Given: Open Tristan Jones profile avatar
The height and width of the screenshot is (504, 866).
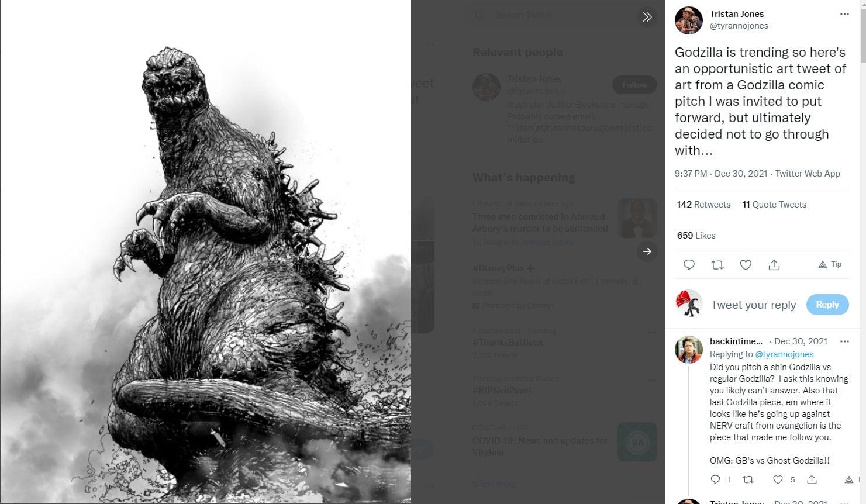Looking at the screenshot, I should (688, 20).
